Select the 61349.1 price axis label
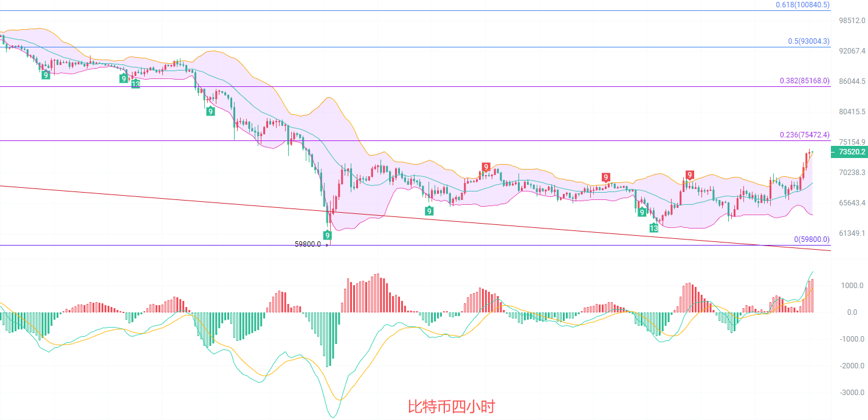Screen dimensions: 868x420 tap(852, 233)
